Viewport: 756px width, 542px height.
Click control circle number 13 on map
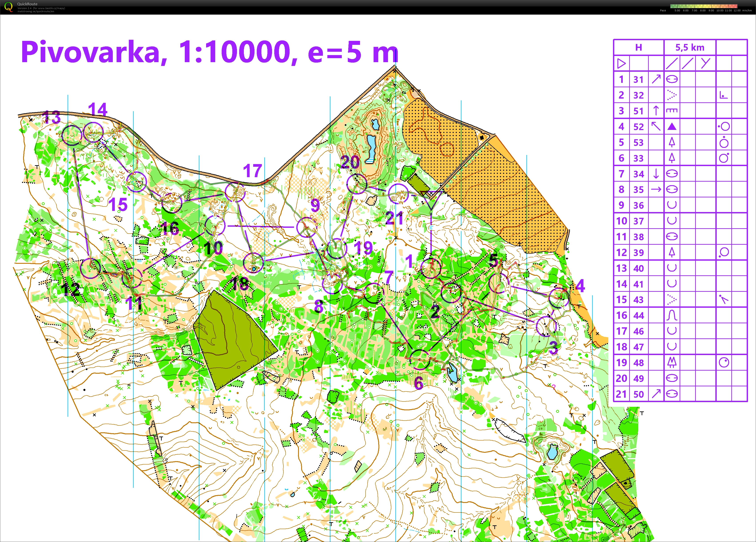point(72,135)
